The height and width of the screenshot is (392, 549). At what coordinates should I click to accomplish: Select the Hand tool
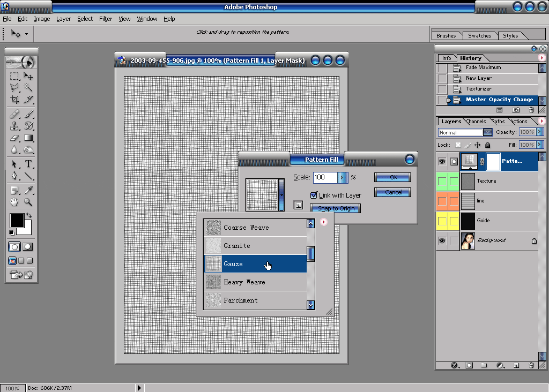click(x=14, y=202)
